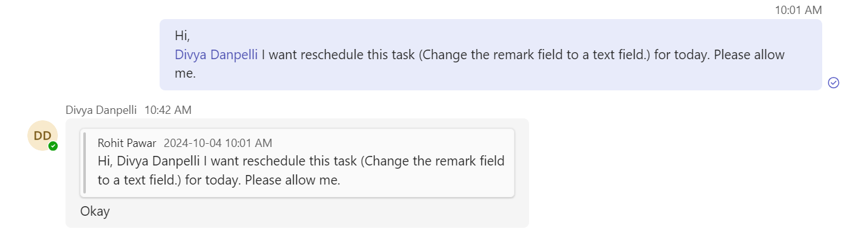
Task: Click the green available presence badge
Action: click(x=53, y=146)
